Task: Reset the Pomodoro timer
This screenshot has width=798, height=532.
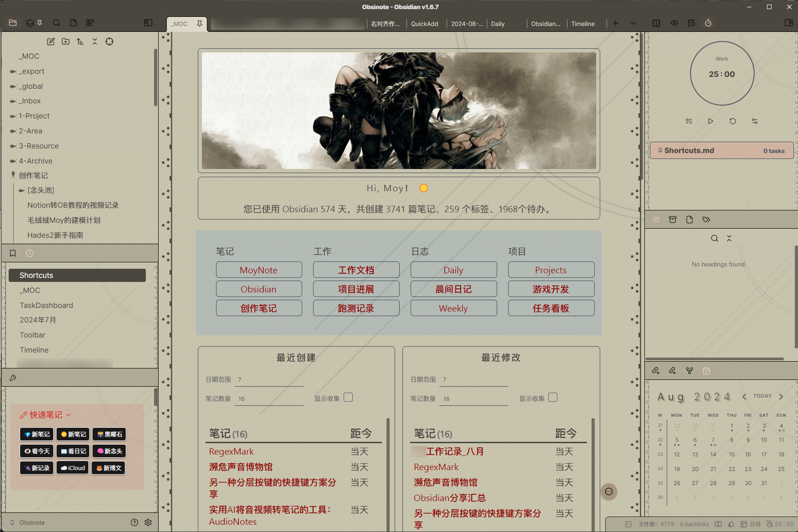Action: pyautogui.click(x=732, y=121)
